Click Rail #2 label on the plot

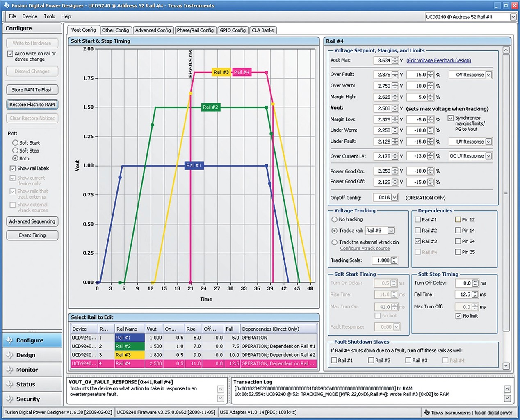click(210, 107)
